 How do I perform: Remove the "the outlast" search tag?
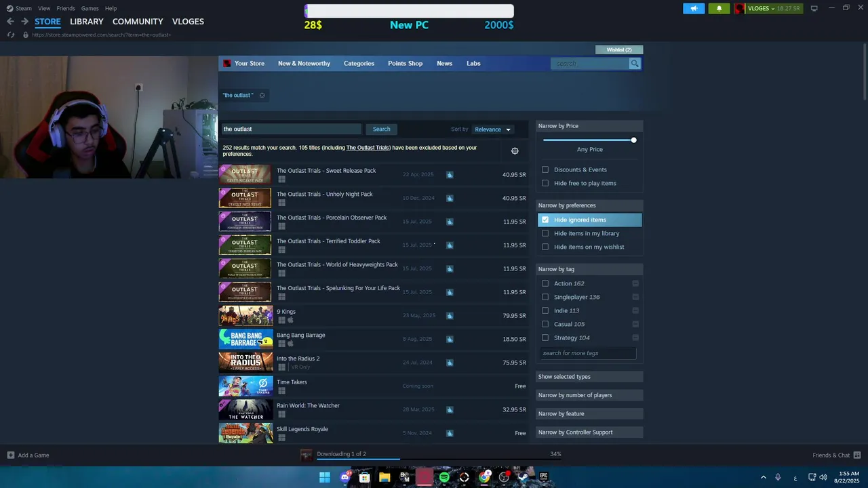[x=262, y=96]
